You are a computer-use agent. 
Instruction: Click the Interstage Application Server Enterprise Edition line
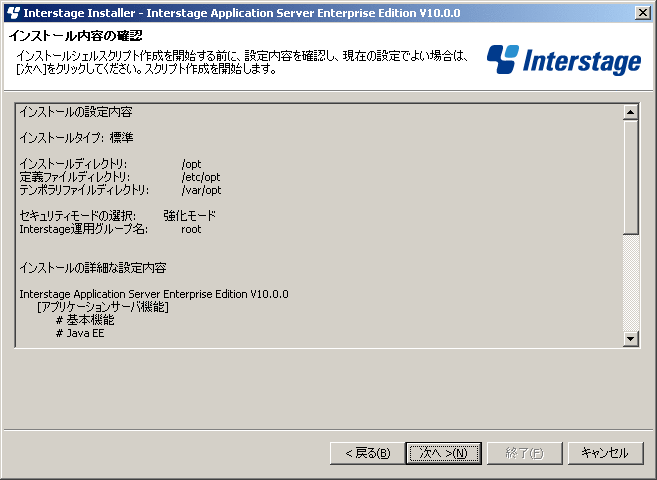tap(154, 294)
